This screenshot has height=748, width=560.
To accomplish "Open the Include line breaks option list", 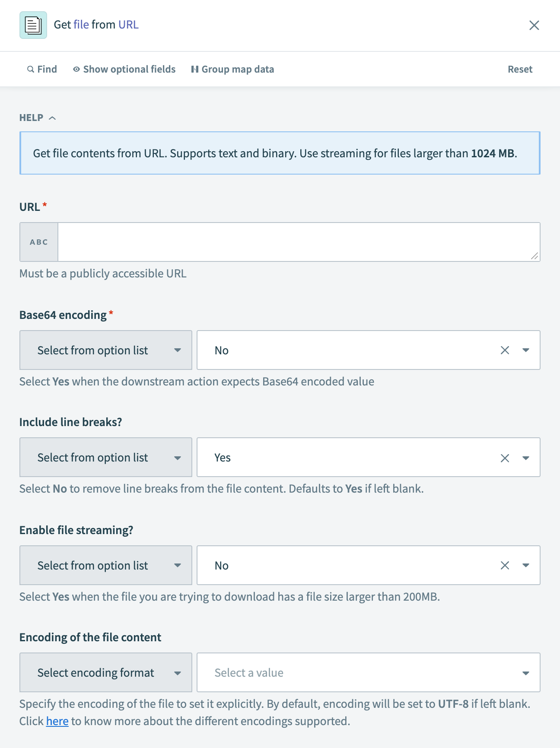I will pos(105,457).
